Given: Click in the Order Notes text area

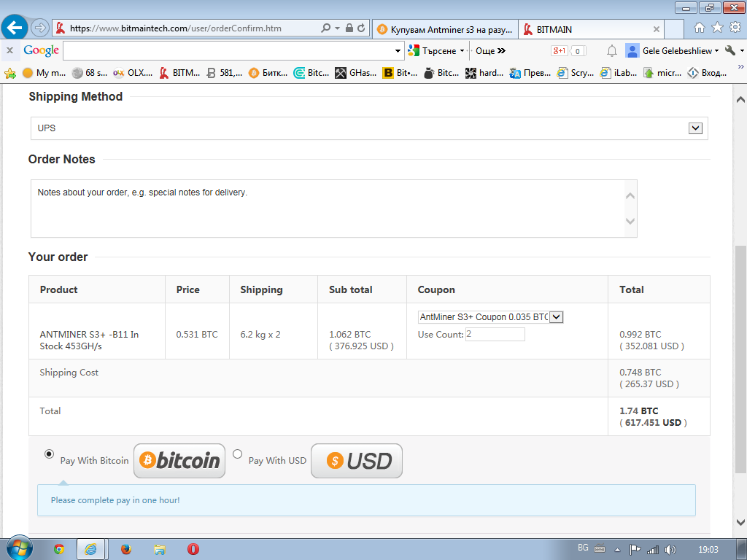Looking at the screenshot, I should (x=328, y=209).
